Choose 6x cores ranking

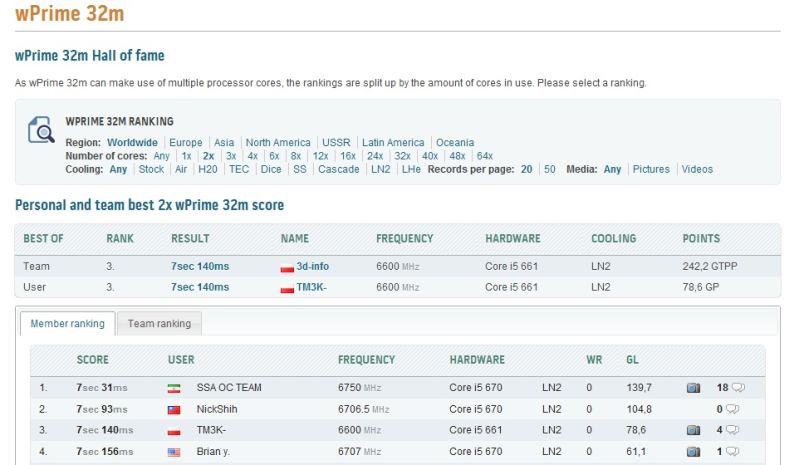click(274, 156)
